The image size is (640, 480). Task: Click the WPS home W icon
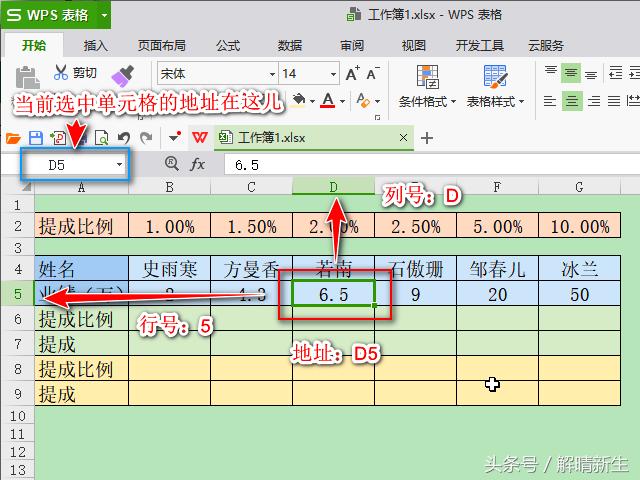tap(200, 138)
